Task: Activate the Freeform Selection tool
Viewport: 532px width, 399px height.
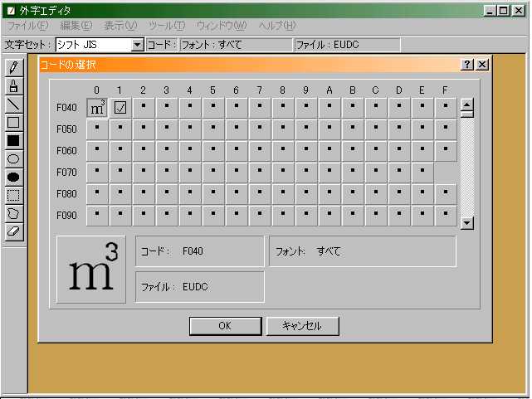Action: [13, 213]
